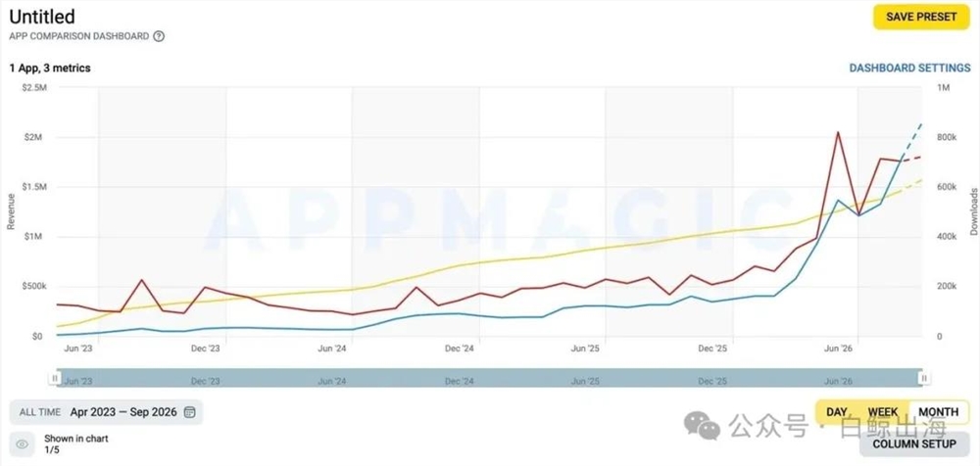Select the ALL TIME range preset
Image resolution: width=980 pixels, height=466 pixels.
click(x=40, y=412)
